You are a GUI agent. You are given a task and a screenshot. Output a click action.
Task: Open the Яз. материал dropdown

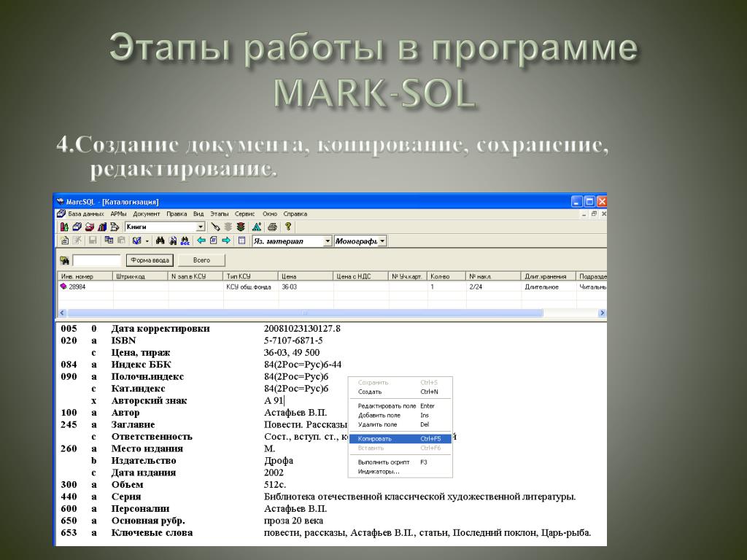(328, 241)
